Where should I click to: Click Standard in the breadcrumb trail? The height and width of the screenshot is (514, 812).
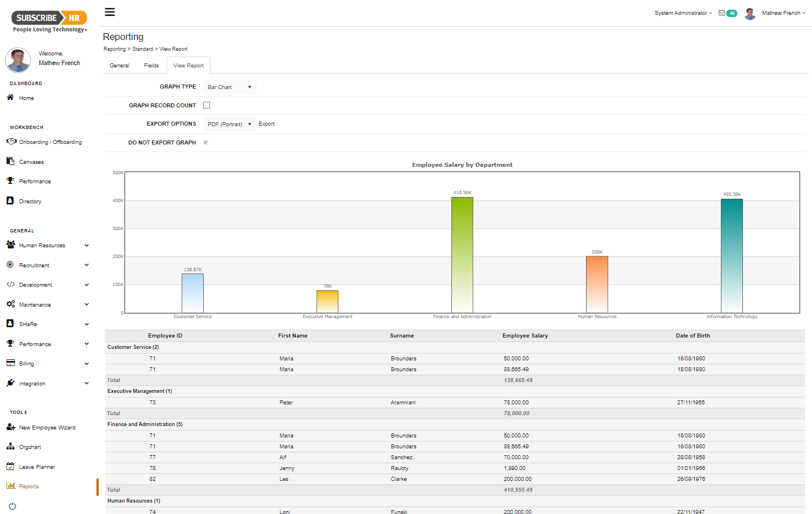point(143,49)
